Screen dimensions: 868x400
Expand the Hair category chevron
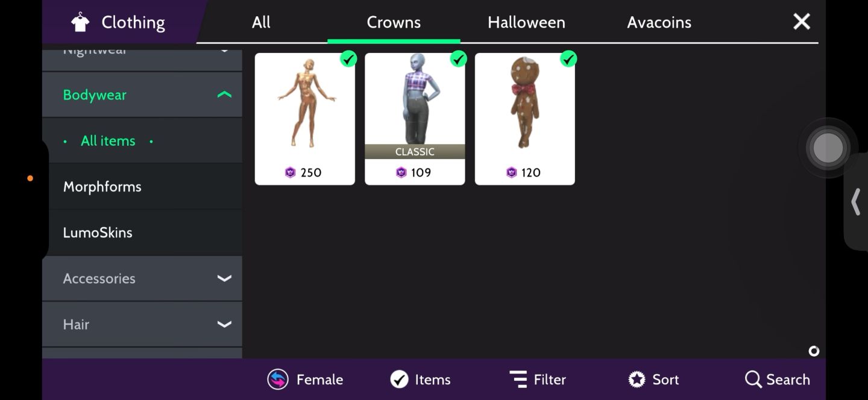click(224, 324)
